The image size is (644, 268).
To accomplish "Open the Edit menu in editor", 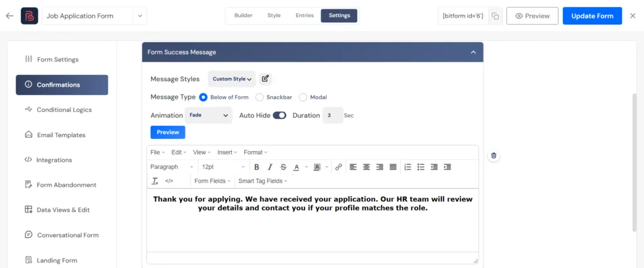I will (x=179, y=152).
